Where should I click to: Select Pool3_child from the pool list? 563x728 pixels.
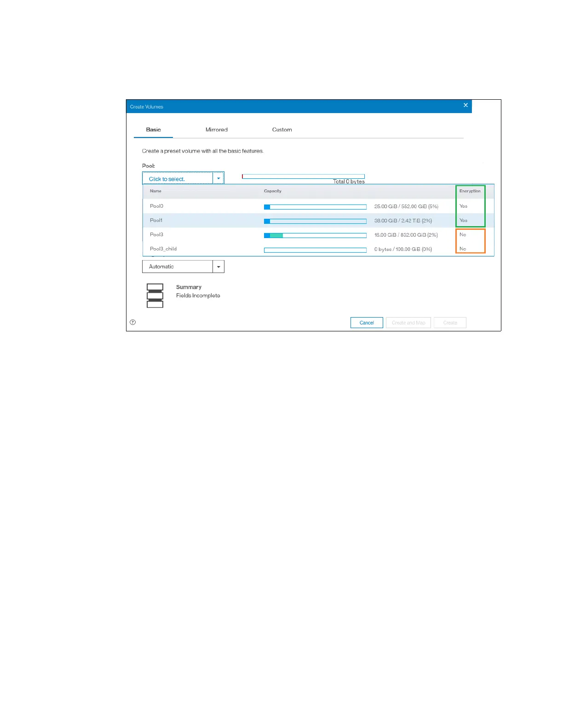coord(318,249)
